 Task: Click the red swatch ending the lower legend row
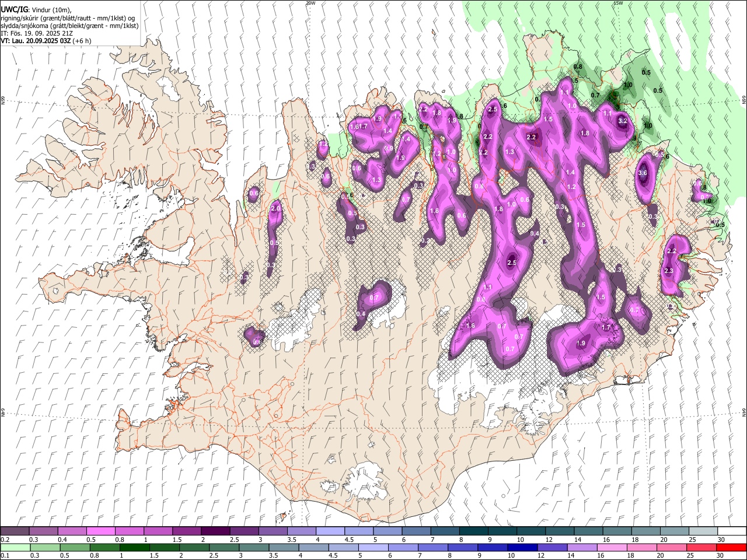731,548
